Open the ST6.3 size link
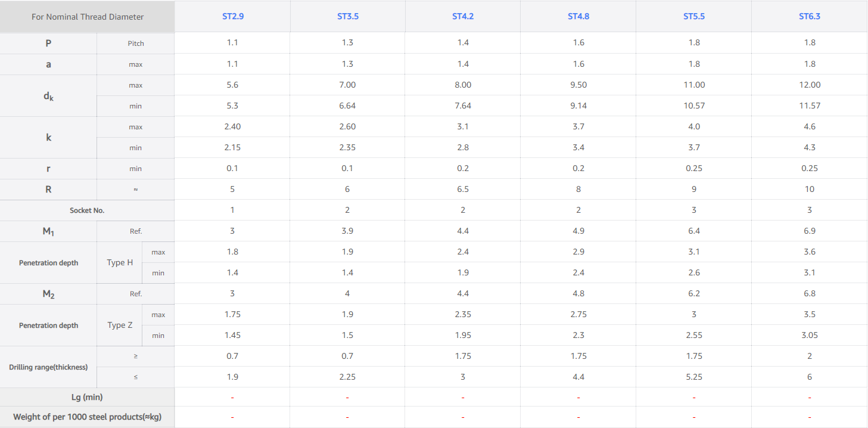This screenshot has width=868, height=428. click(x=810, y=16)
